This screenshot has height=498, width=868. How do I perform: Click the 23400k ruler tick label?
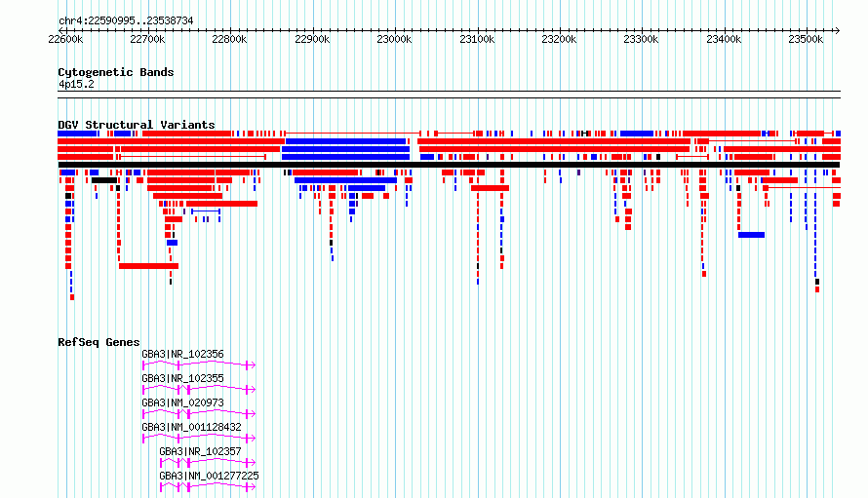pyautogui.click(x=724, y=39)
